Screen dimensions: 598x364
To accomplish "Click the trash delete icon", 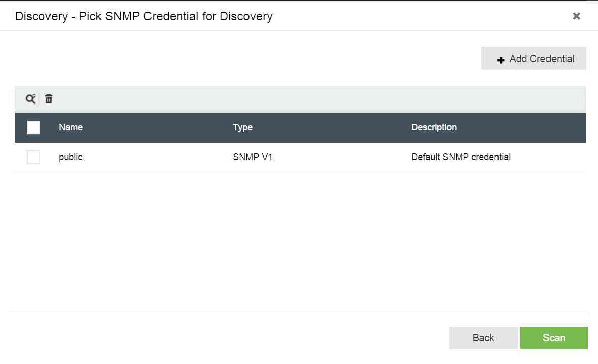I will click(48, 99).
